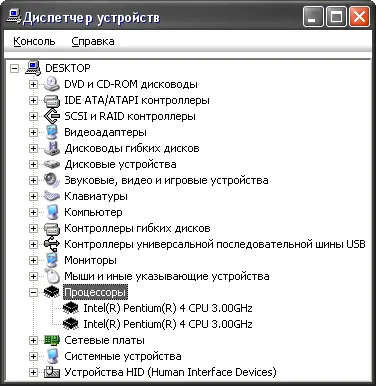
Task: Click the Клавиатуры keyboard icon
Action: click(52, 196)
